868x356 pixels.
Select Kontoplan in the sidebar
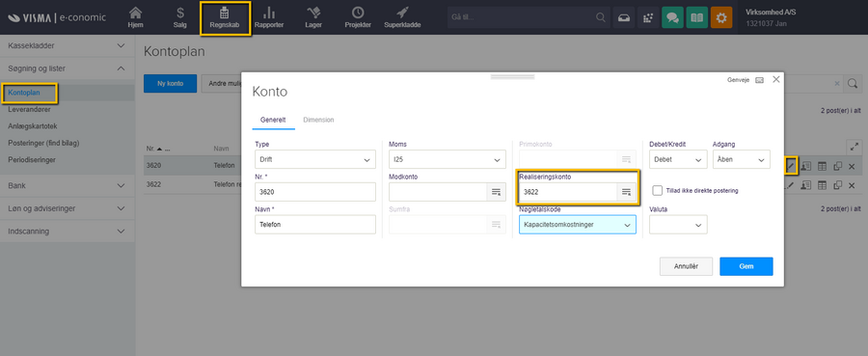pyautogui.click(x=24, y=93)
